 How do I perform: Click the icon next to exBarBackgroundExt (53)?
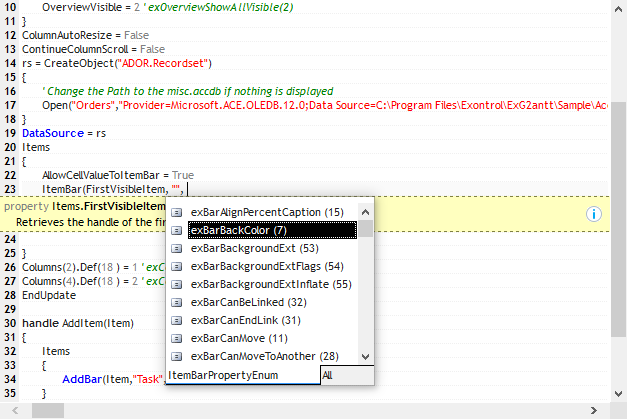177,248
